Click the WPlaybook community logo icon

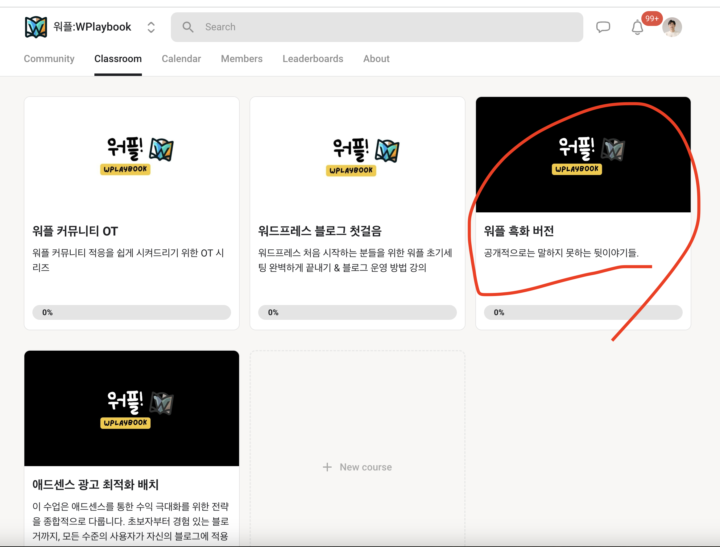pos(36,27)
